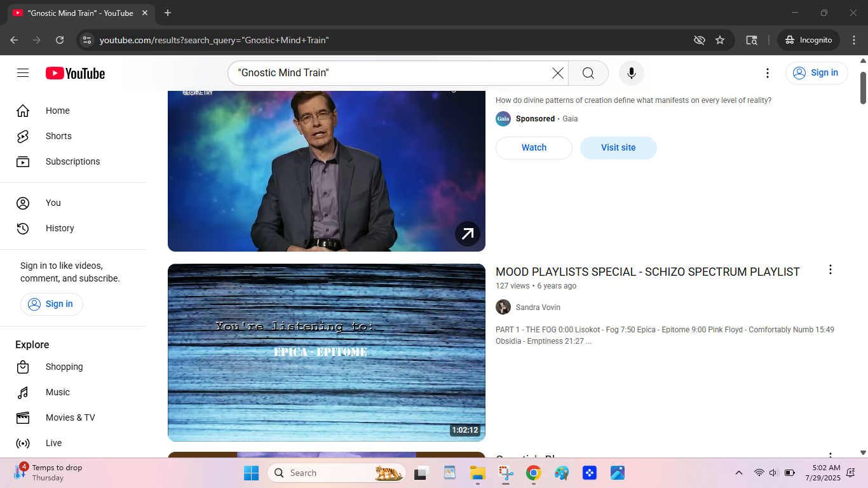Open YouTube settings three-dot menu
This screenshot has width=868, height=488.
pos(768,73)
